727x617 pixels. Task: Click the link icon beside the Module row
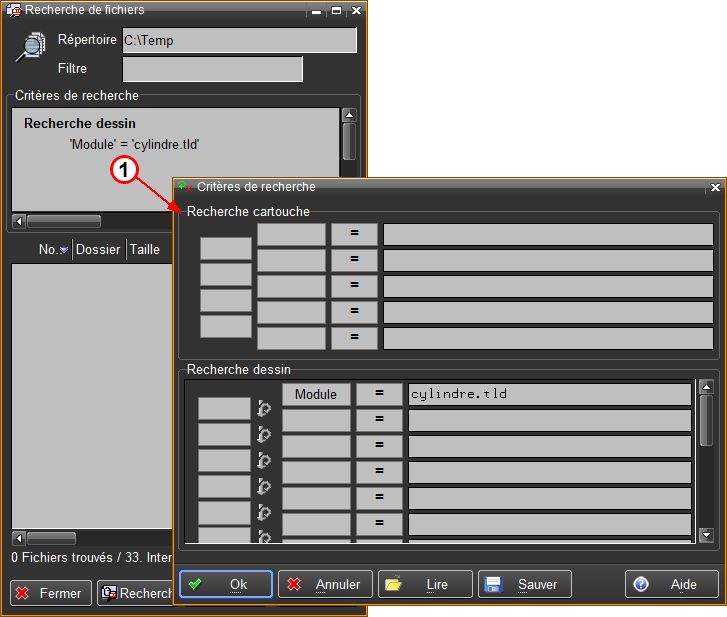pyautogui.click(x=265, y=408)
